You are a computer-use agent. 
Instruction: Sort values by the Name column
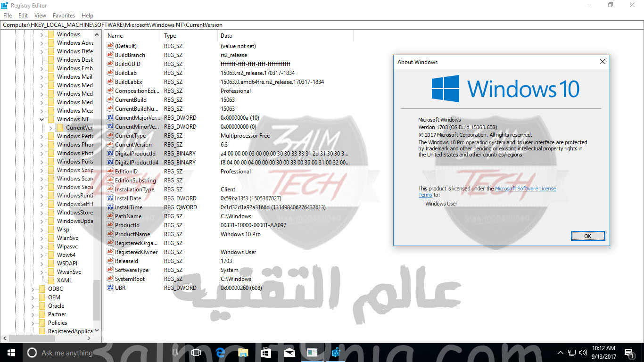click(x=133, y=36)
